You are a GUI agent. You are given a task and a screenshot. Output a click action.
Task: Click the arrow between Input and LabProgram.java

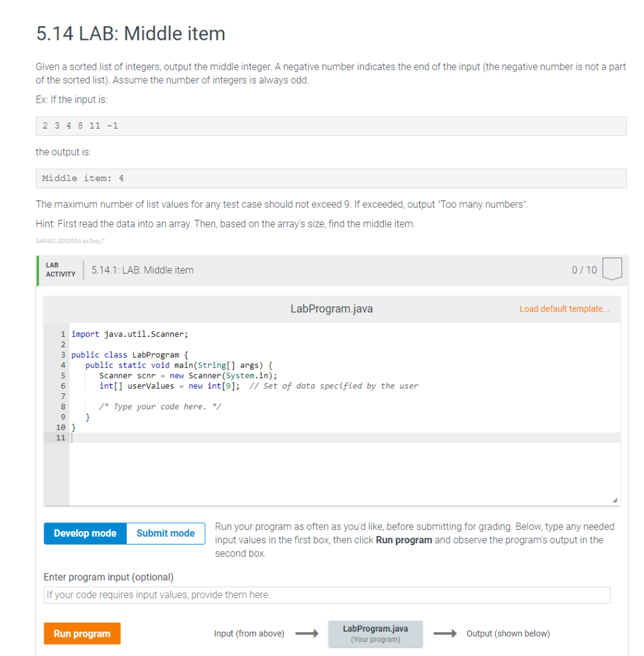(x=307, y=634)
